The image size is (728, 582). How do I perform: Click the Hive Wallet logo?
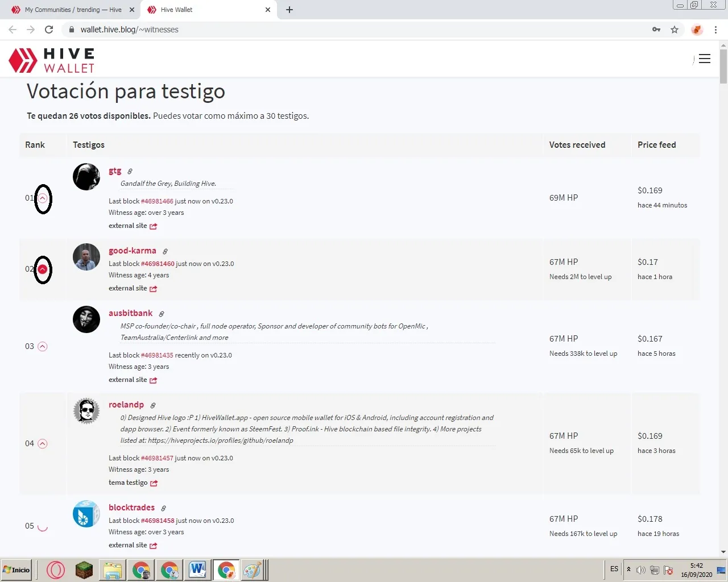52,60
